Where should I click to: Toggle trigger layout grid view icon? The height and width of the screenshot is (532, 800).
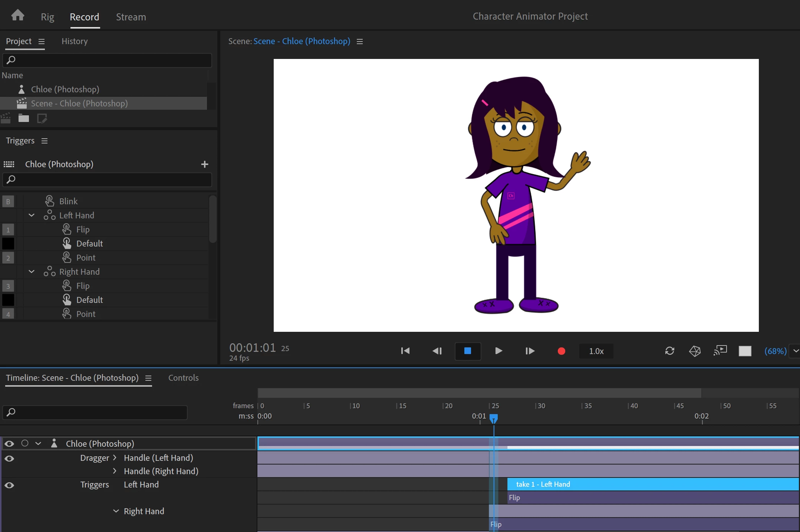click(x=9, y=164)
